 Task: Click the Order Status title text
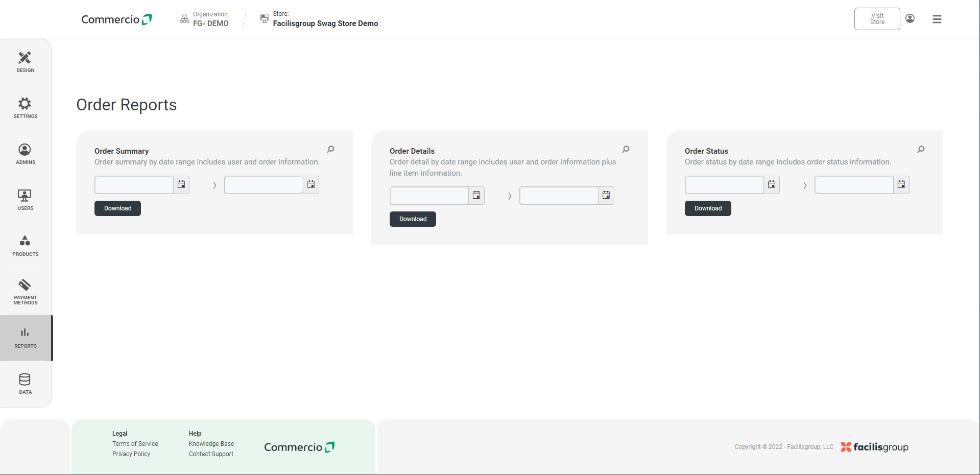(706, 151)
